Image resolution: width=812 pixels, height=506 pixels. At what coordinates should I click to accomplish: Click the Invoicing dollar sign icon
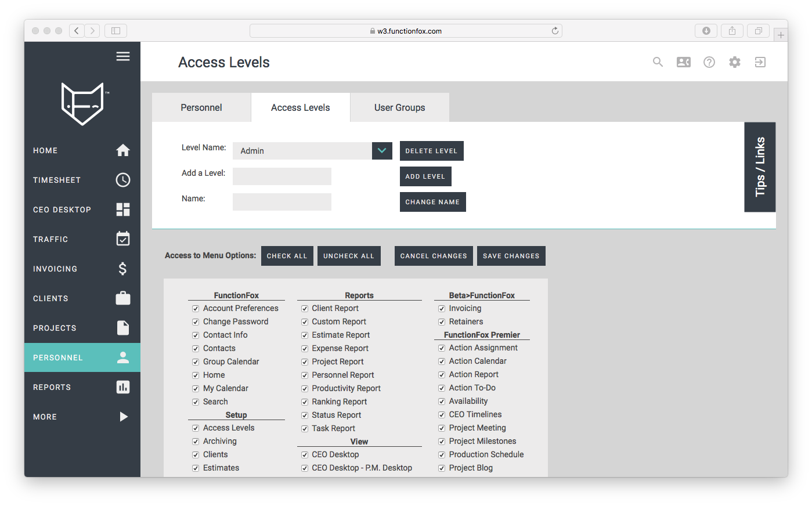123,269
